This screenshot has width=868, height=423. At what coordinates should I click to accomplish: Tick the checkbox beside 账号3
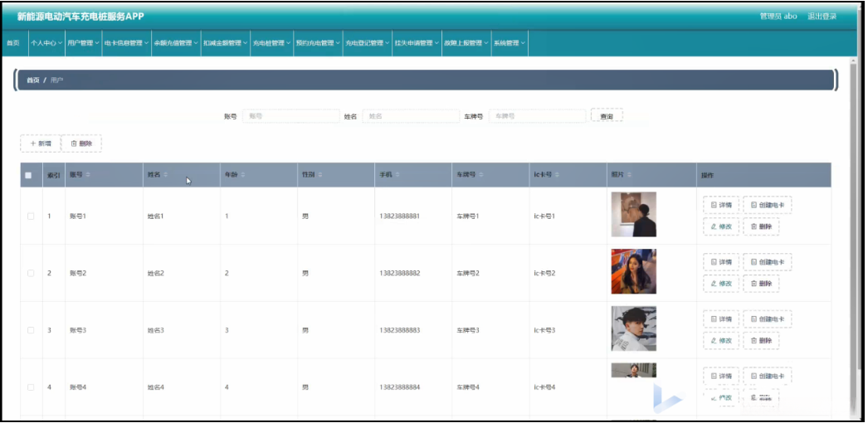coord(31,330)
